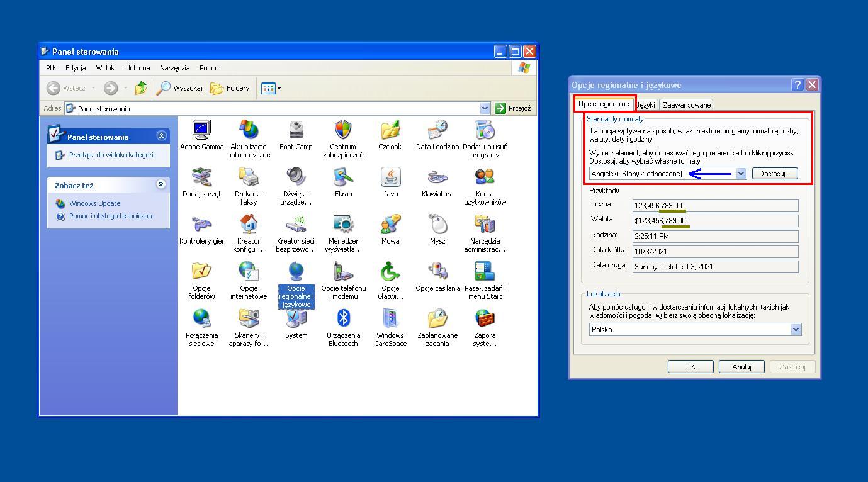The image size is (868, 482).
Task: Open Dźwięki i urządzenia audio icon
Action: click(x=296, y=177)
